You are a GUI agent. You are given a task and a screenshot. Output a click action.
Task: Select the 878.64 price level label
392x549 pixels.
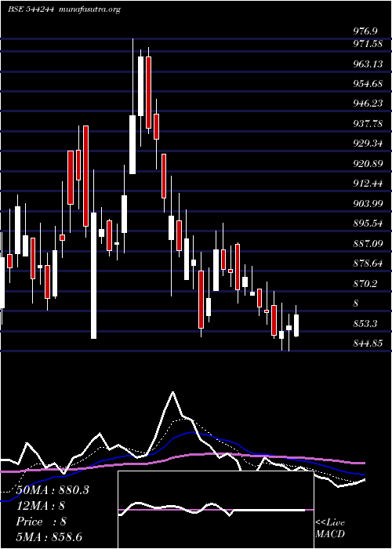[x=368, y=263]
